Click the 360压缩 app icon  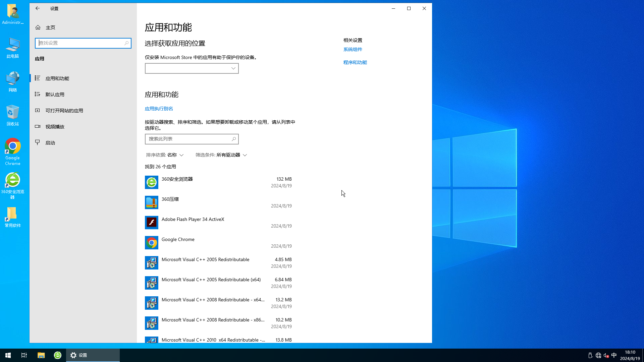(152, 202)
